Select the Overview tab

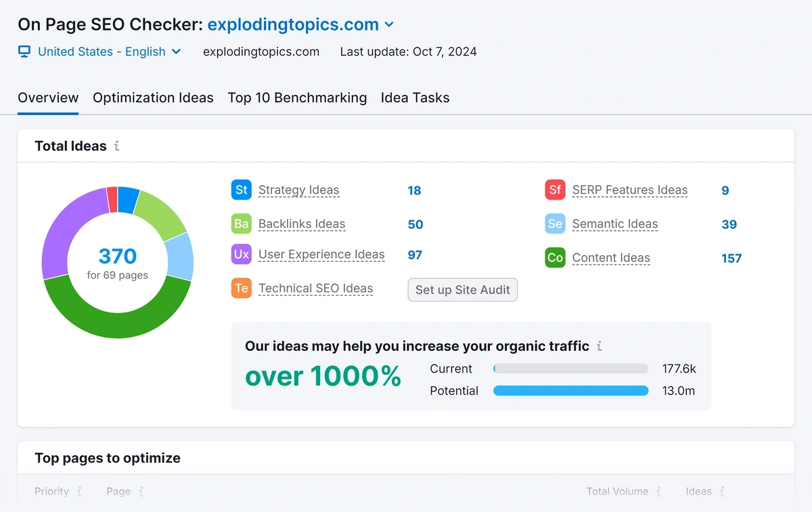tap(48, 97)
